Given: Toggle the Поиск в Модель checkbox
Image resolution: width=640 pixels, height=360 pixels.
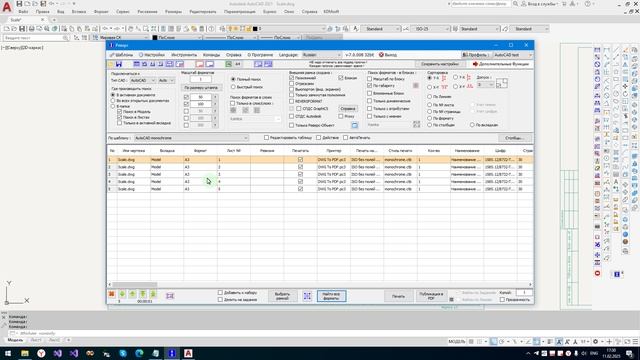Looking at the screenshot, I should tap(120, 111).
